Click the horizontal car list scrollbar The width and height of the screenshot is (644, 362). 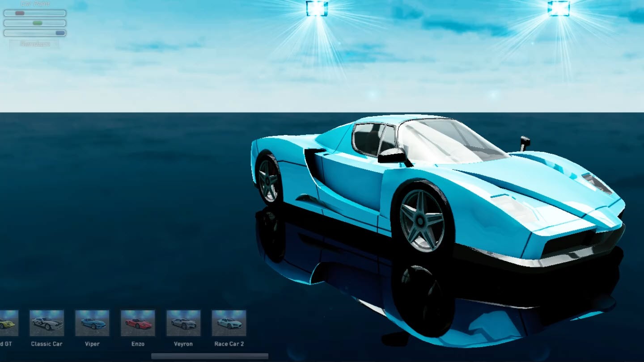point(210,356)
